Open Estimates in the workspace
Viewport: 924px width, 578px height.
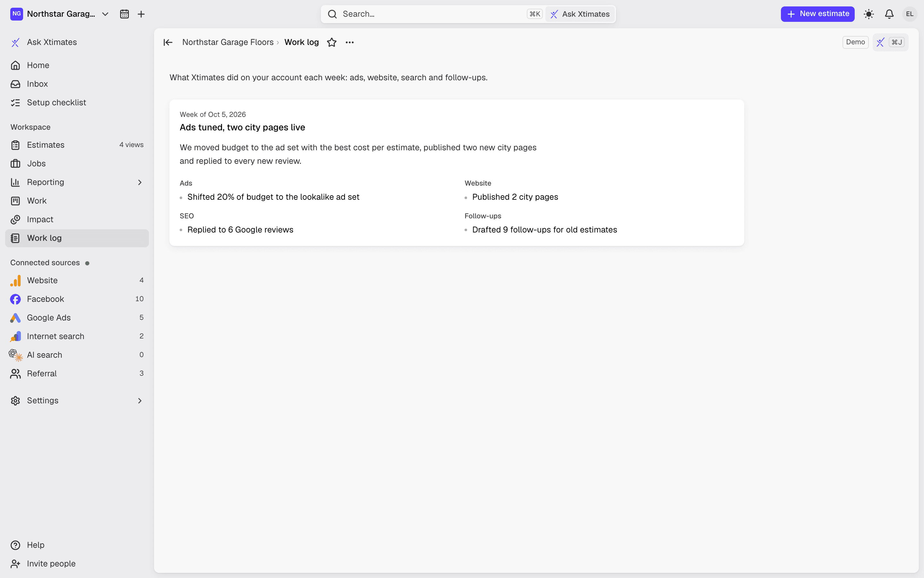77,145
